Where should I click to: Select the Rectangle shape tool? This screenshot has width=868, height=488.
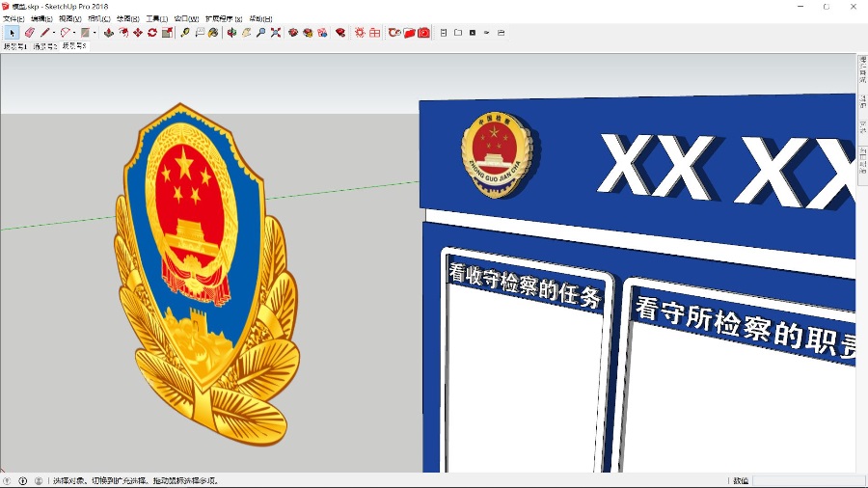pyautogui.click(x=85, y=33)
